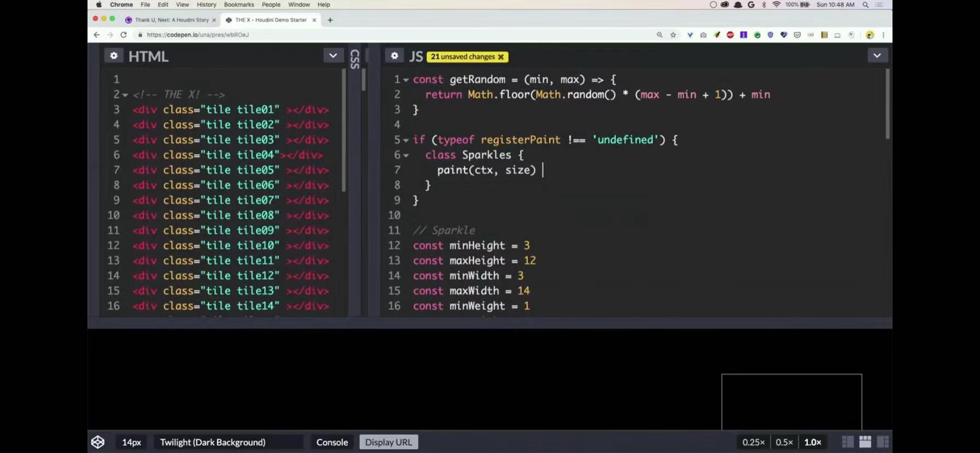Open Chrome's three-dot menu
Image resolution: width=980 pixels, height=453 pixels.
[883, 35]
